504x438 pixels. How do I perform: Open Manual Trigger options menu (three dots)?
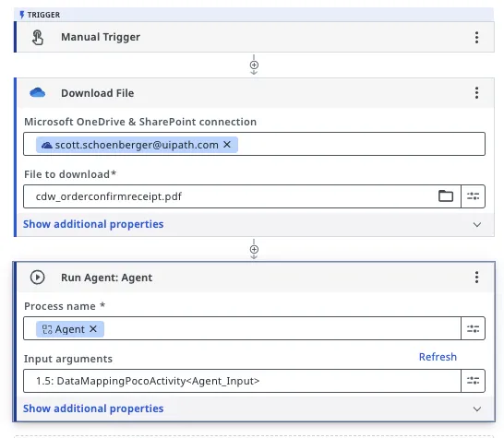pyautogui.click(x=476, y=37)
